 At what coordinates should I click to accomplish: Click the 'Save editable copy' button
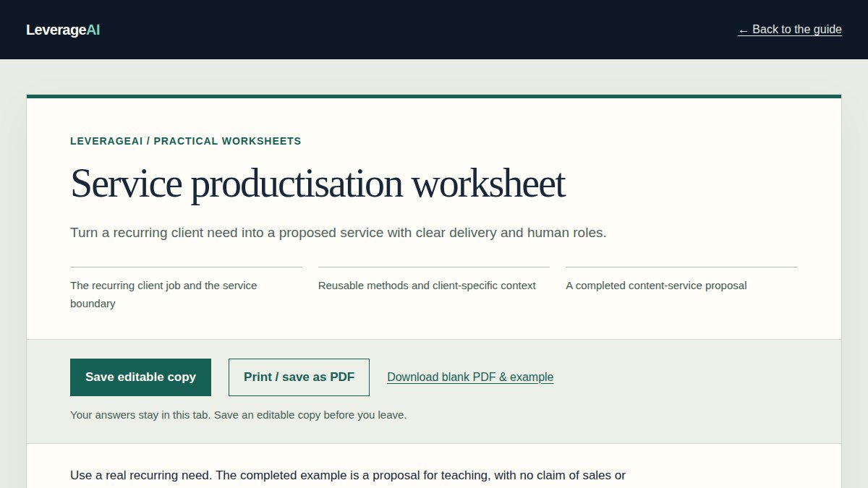[140, 377]
